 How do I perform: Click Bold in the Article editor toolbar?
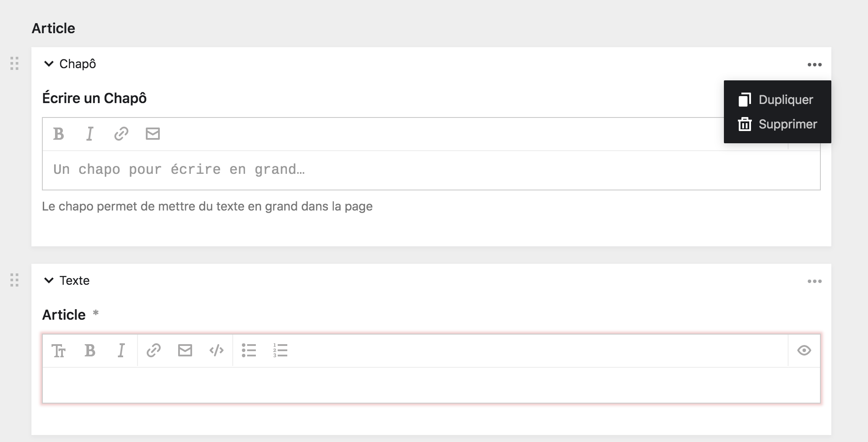click(90, 350)
